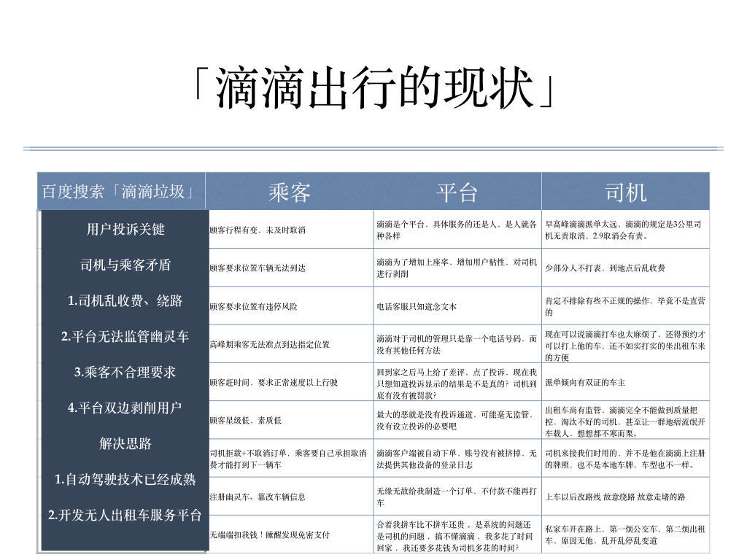Click the 乘客 column header
Screen dimensions: 747x560
(289, 192)
